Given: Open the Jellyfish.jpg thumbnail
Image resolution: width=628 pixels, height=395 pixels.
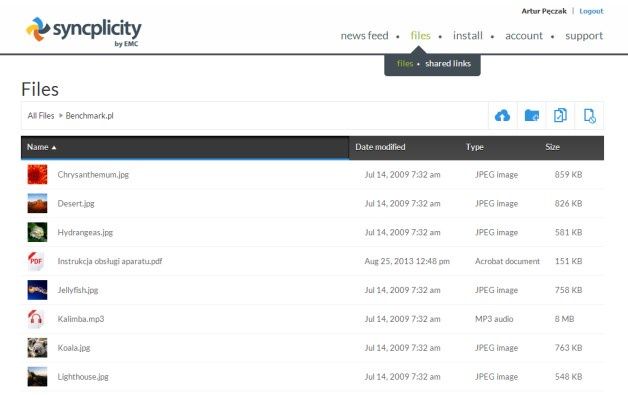Looking at the screenshot, I should tap(37, 290).
